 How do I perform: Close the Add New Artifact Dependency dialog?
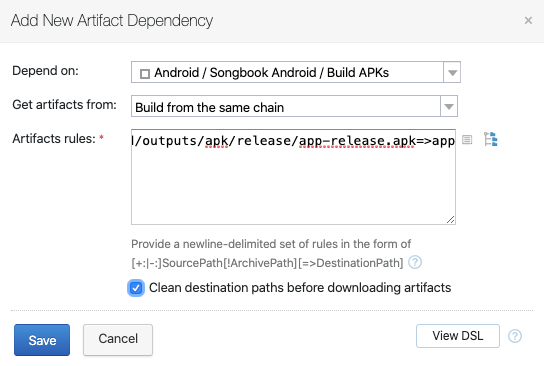(x=528, y=20)
